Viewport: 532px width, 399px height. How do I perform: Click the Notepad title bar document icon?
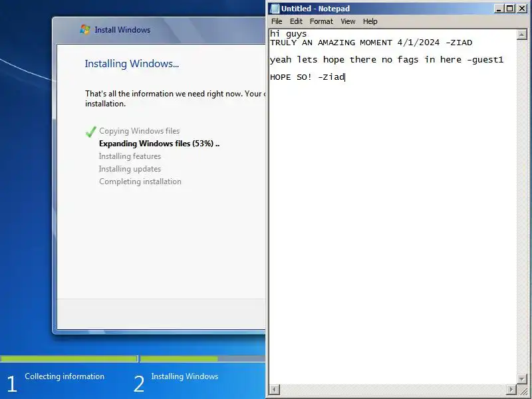coord(275,9)
